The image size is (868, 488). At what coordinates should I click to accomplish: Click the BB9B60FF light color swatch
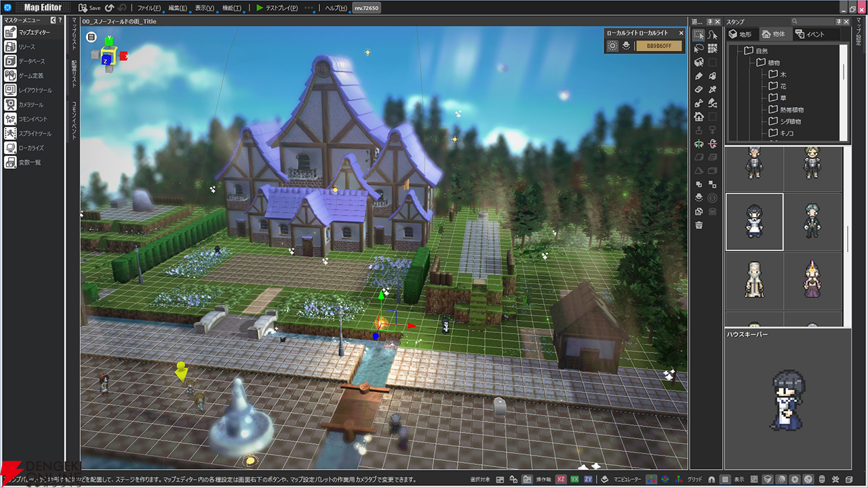tap(658, 46)
